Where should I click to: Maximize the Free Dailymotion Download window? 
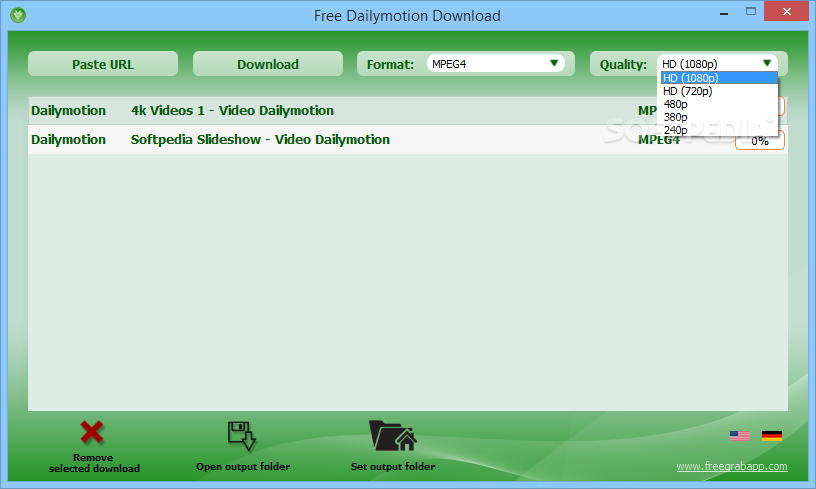750,11
